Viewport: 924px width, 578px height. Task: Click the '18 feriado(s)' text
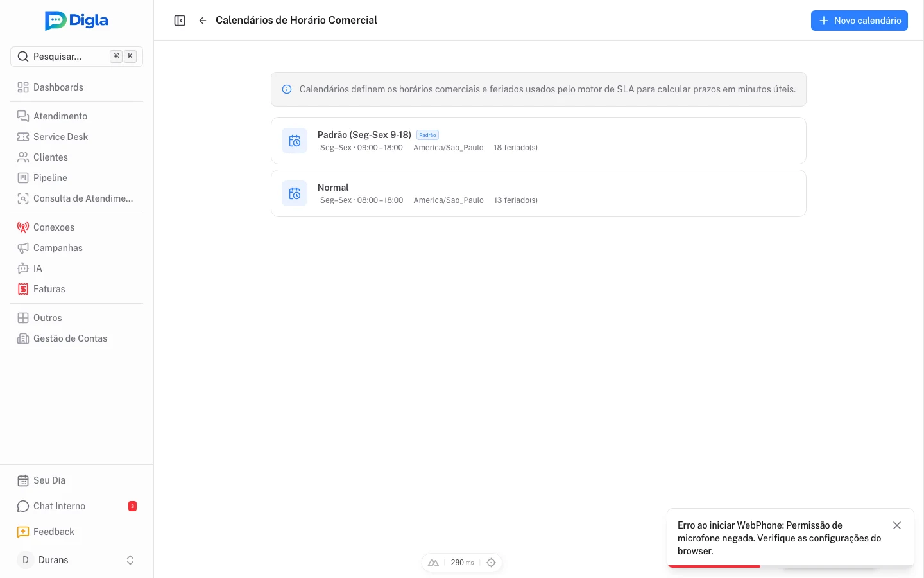click(x=516, y=148)
